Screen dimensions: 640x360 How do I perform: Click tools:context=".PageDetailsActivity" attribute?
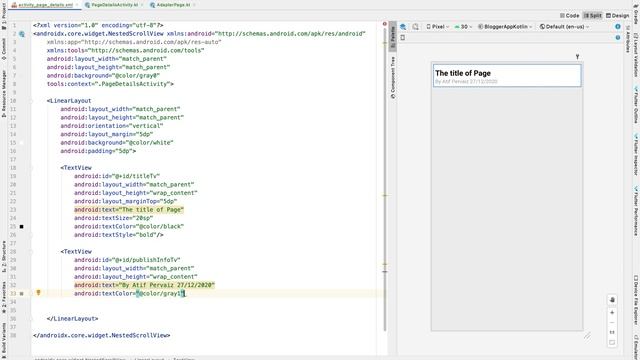(x=109, y=84)
